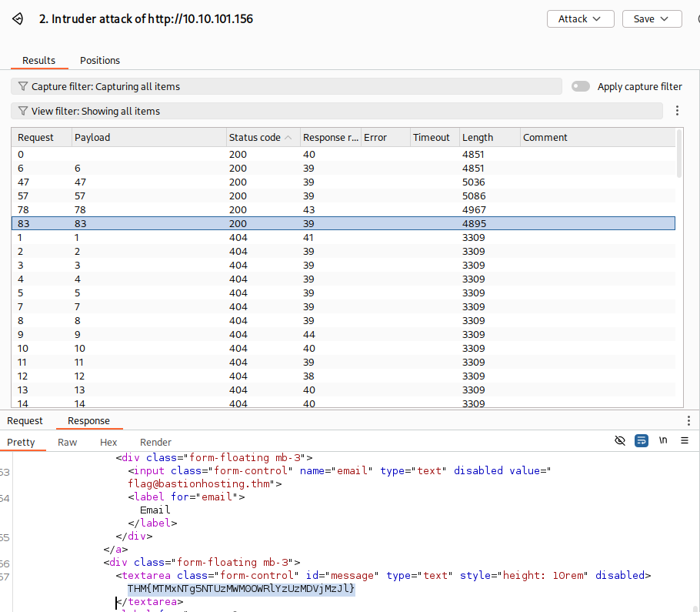Enable the Apply capture filter switch
The image size is (700, 612).
click(580, 86)
